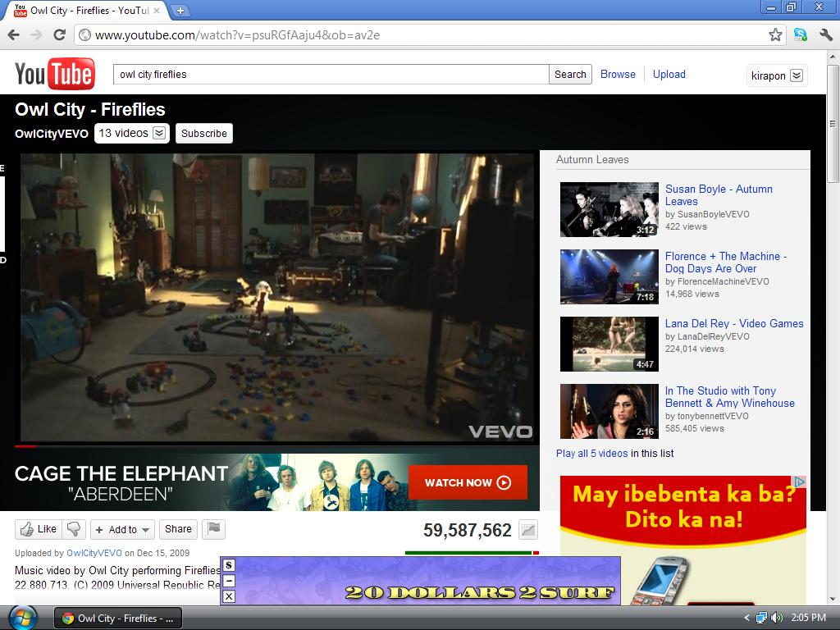Show hidden tray icons arrow
Screen dimensions: 840x630
coord(746,618)
